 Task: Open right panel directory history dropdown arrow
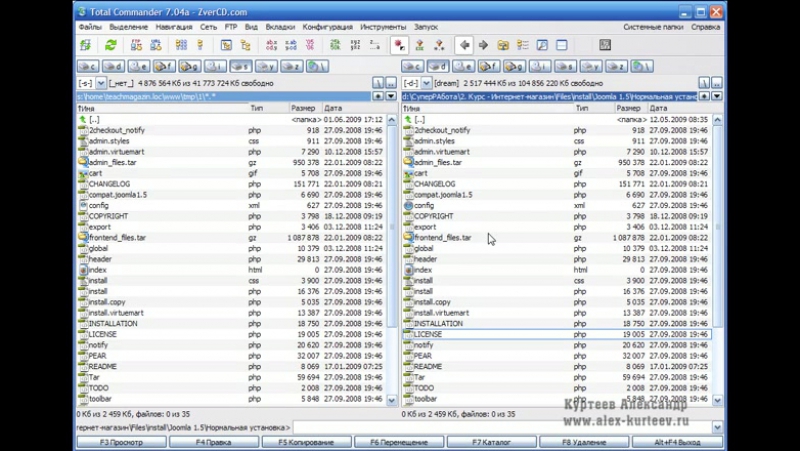point(716,96)
